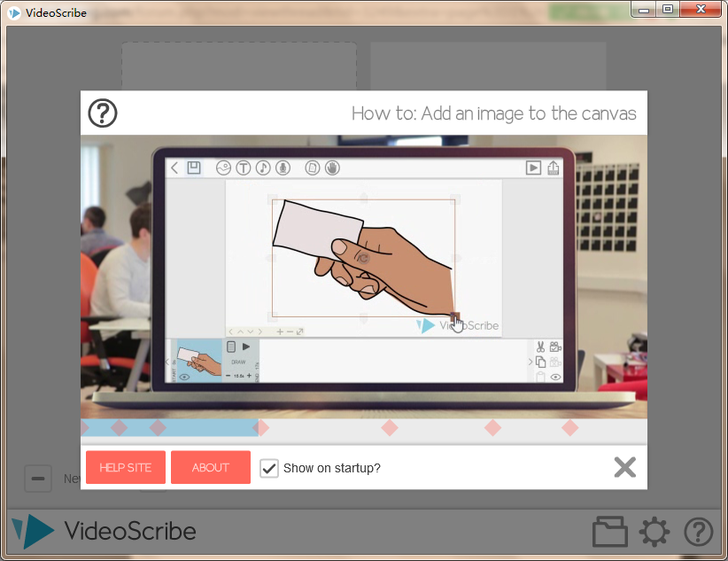Open the projects folder icon in bottom bar
This screenshot has height=561, width=728.
click(609, 532)
